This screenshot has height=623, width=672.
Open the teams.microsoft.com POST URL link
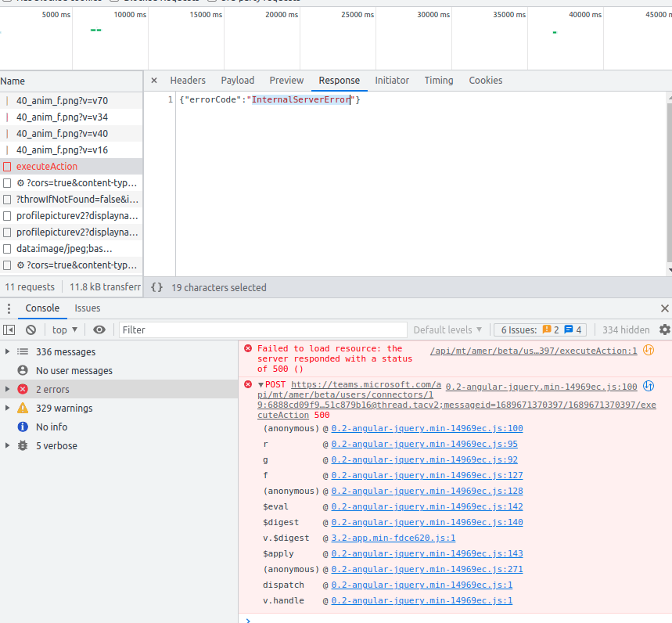click(456, 400)
